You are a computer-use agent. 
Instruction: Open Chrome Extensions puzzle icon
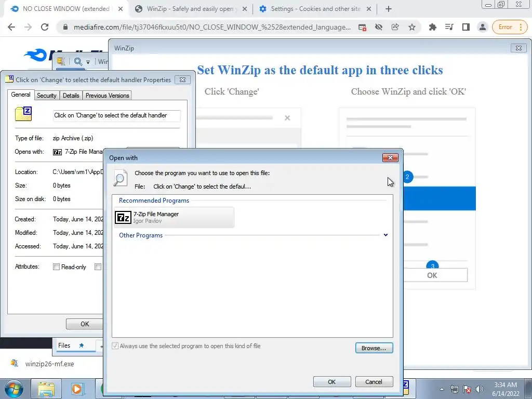tap(433, 27)
